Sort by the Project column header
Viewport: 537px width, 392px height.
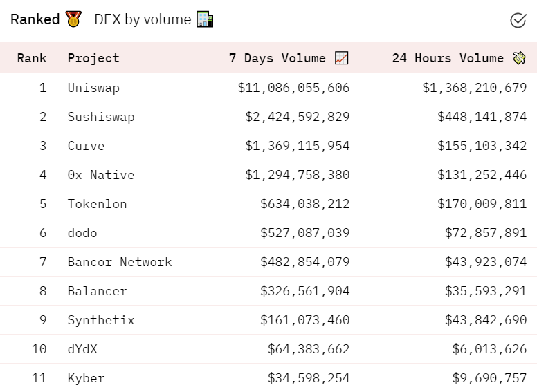(x=93, y=58)
